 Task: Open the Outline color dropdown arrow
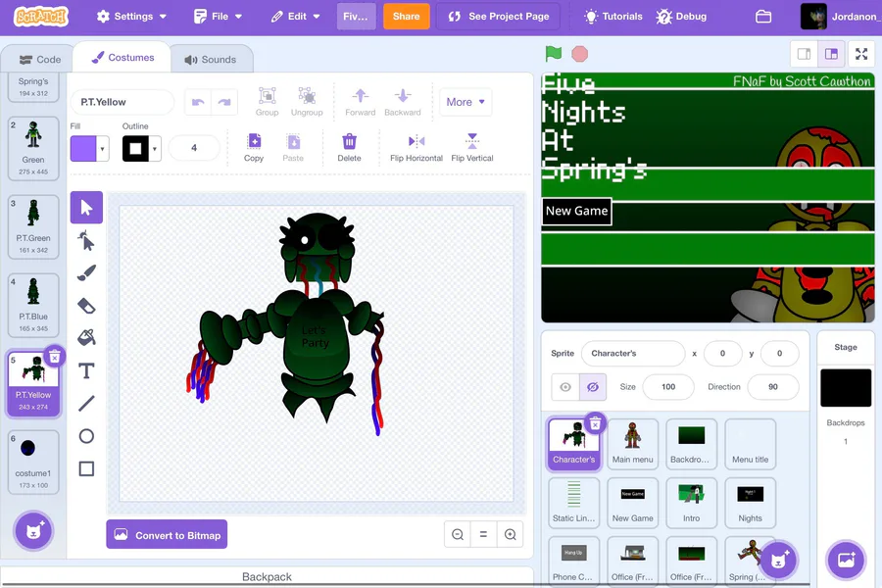pyautogui.click(x=155, y=149)
